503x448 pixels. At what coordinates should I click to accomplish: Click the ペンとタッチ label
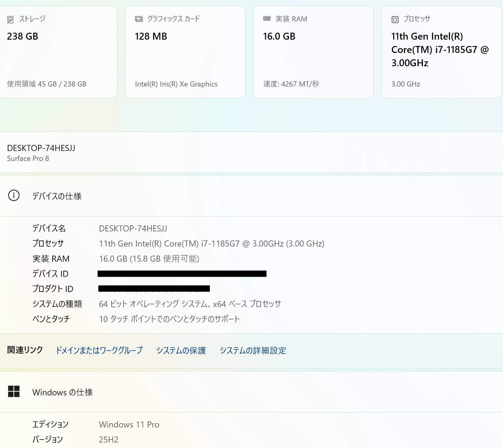click(x=51, y=319)
